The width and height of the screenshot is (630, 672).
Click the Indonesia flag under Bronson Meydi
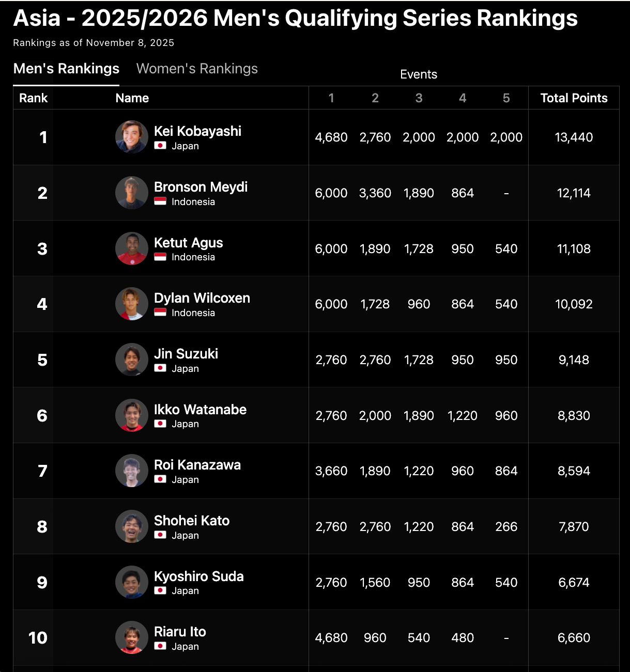[x=160, y=201]
